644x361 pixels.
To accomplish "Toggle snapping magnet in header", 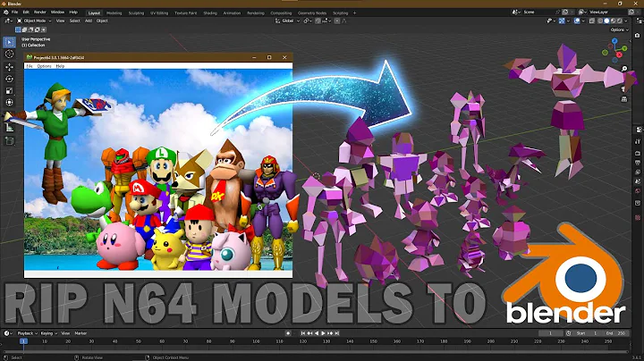I will tap(318, 21).
